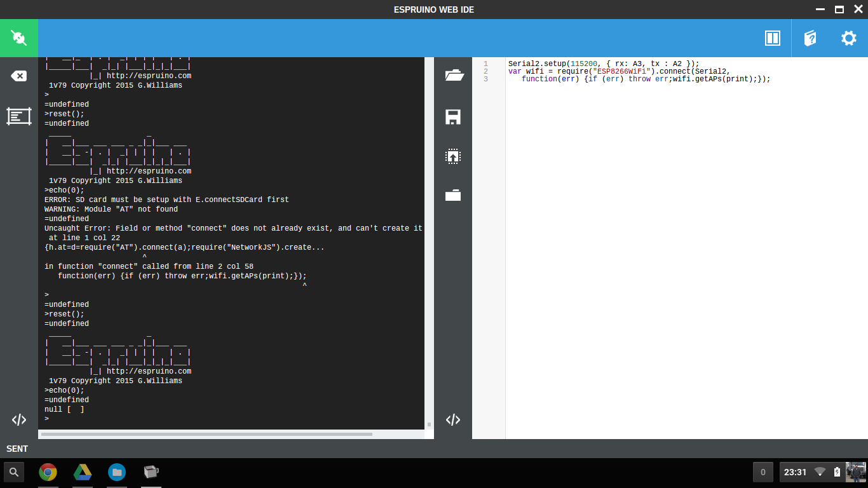Click the 'at line 1 col 22' error line
Viewport: 868px width, 488px height.
[85, 238]
